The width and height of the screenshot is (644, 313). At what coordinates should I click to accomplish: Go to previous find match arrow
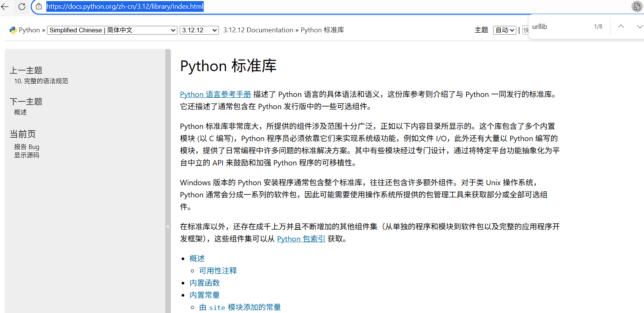click(x=621, y=26)
